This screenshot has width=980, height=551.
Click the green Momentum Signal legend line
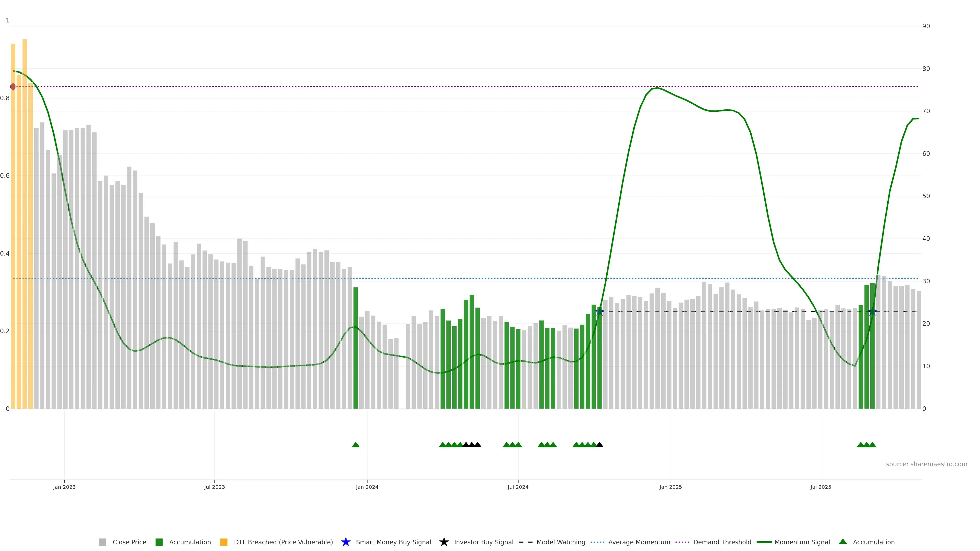click(x=764, y=542)
